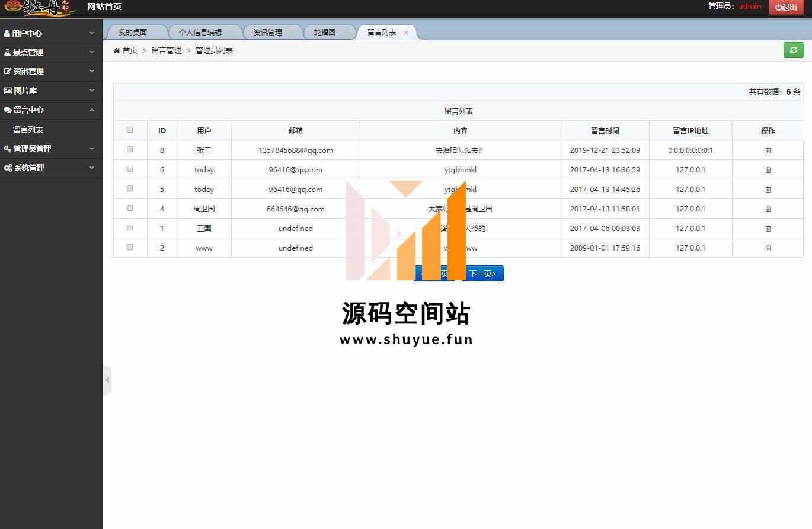Click the 图片库 picture icon

point(8,91)
